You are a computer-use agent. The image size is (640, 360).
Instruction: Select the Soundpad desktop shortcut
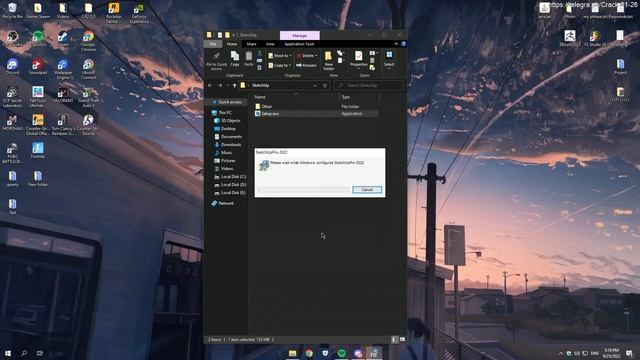tap(38, 67)
